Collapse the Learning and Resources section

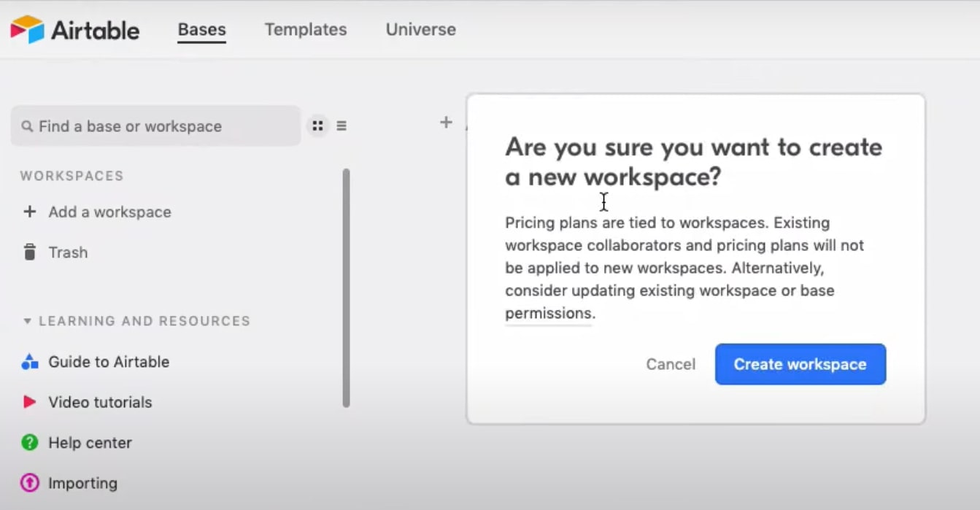coord(28,320)
